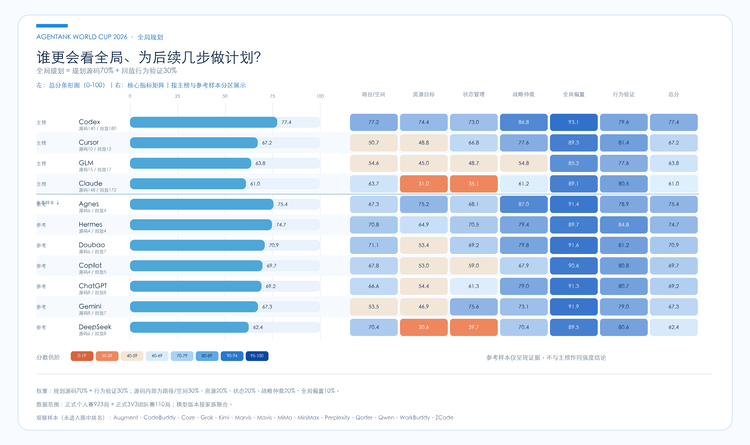Click Codex 全局偏置 cell 93.1
Viewport: 750px width, 445px height.
(x=574, y=122)
